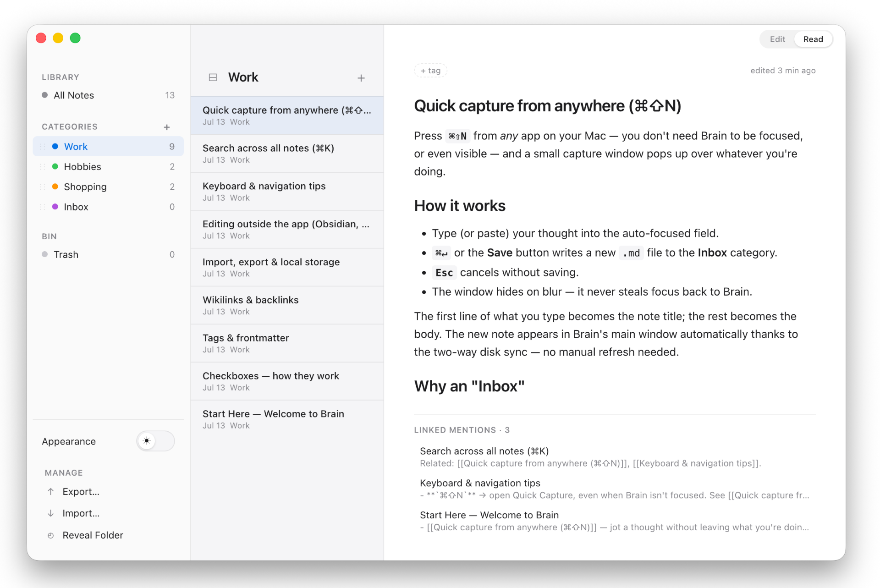Screen dimensions: 880x588
Task: Select the Inbox category
Action: click(x=108, y=207)
